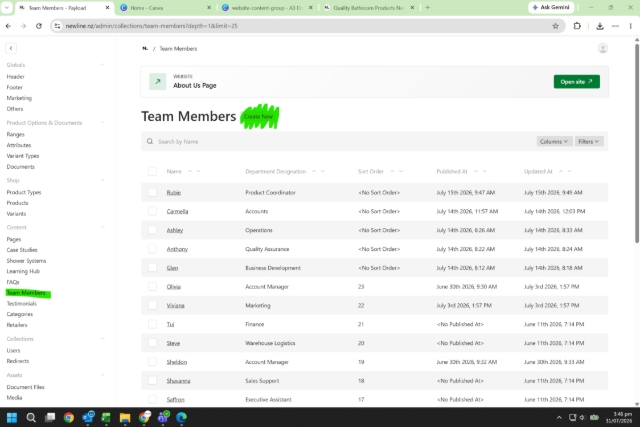640x427 pixels.
Task: Click the browser address bar
Action: coord(306,26)
